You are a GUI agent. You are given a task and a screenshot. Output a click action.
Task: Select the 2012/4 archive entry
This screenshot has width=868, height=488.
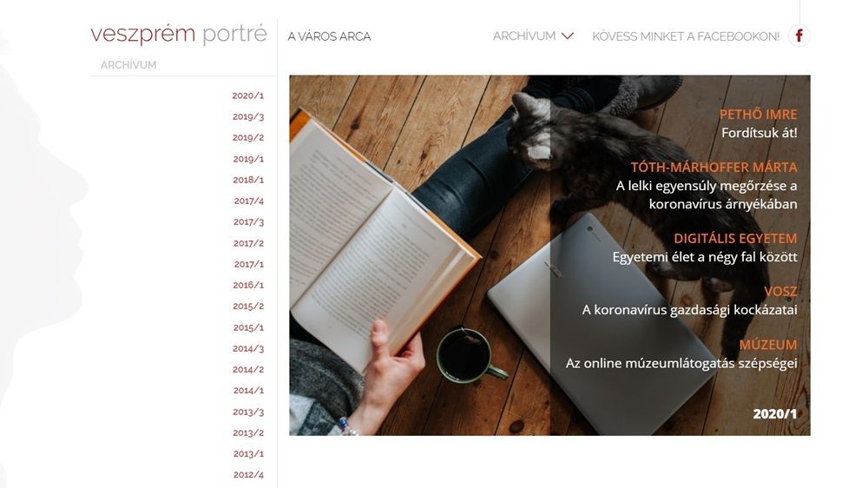(x=248, y=475)
